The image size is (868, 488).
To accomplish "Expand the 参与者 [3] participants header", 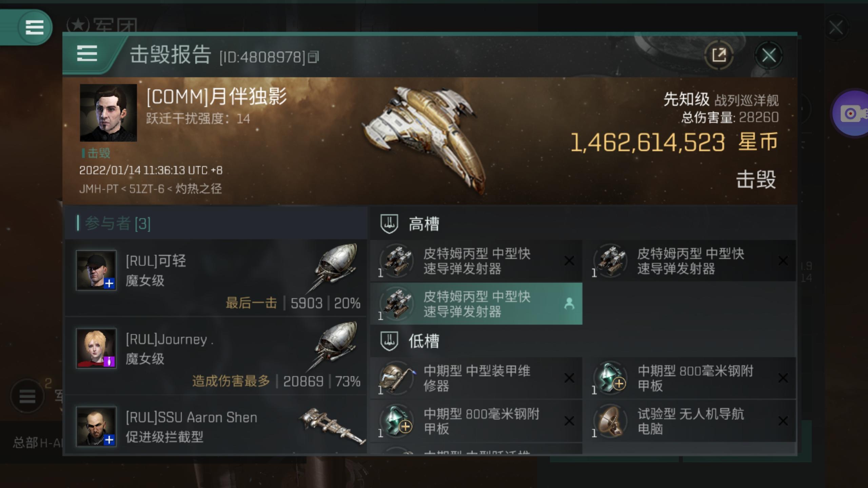I will point(216,223).
